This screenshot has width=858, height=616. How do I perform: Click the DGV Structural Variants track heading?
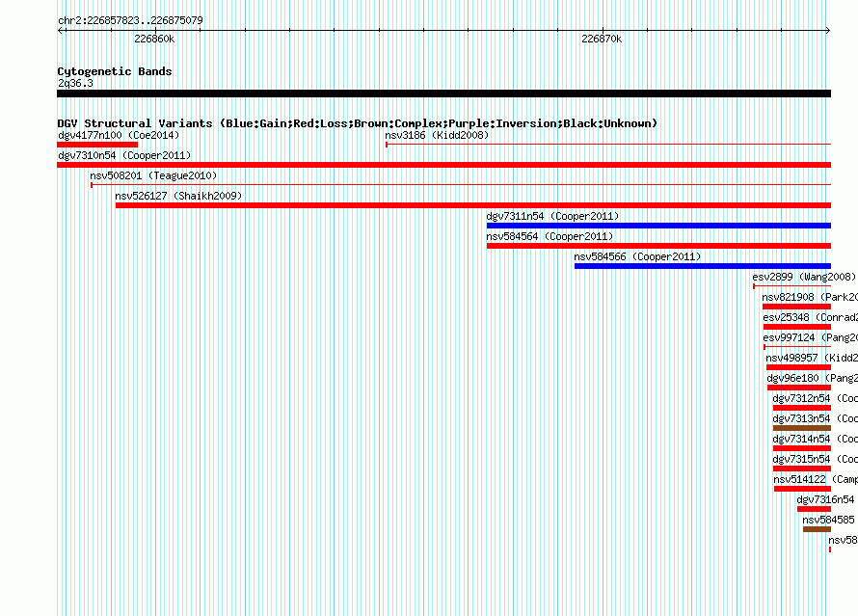click(357, 123)
